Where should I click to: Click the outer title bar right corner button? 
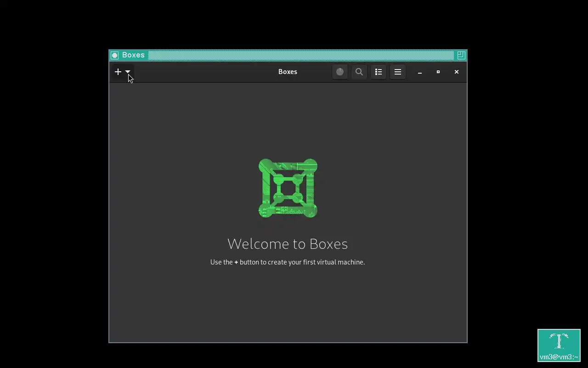pyautogui.click(x=461, y=55)
